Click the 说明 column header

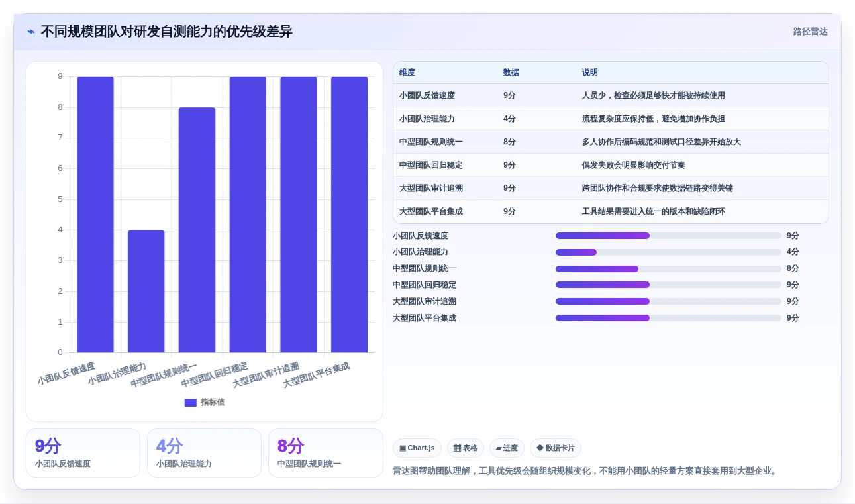pyautogui.click(x=590, y=72)
